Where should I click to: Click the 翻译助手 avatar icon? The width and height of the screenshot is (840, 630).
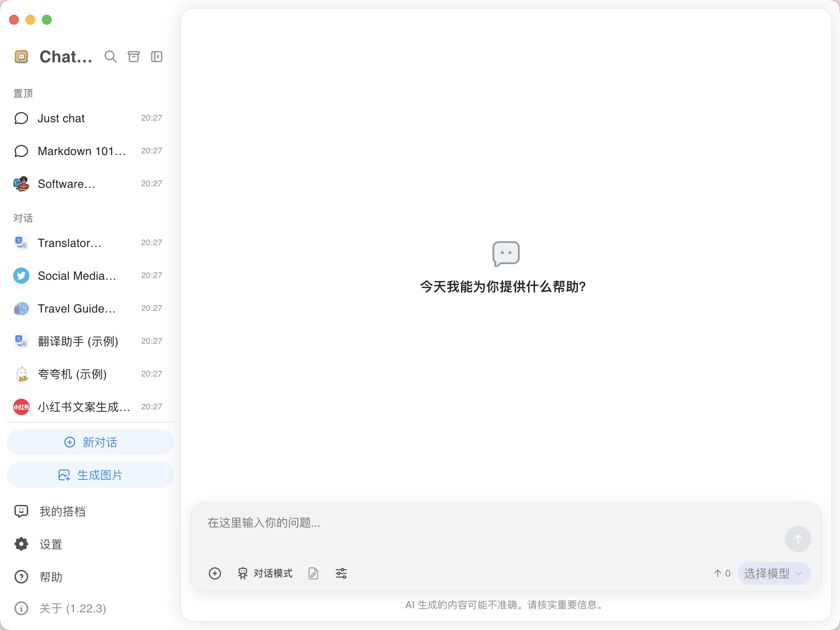21,341
